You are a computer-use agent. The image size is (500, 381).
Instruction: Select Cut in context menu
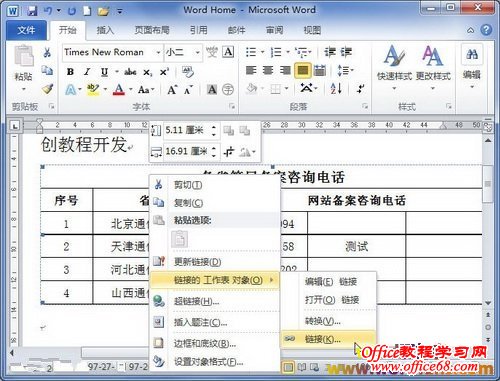[x=215, y=185]
